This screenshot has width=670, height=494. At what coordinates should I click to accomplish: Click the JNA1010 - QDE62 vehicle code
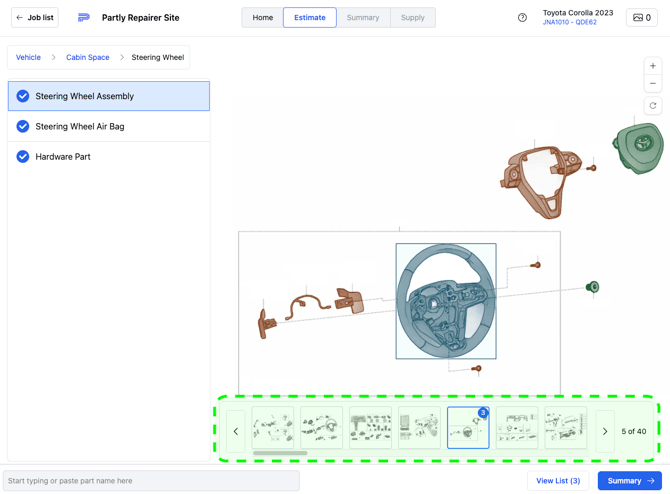570,22
